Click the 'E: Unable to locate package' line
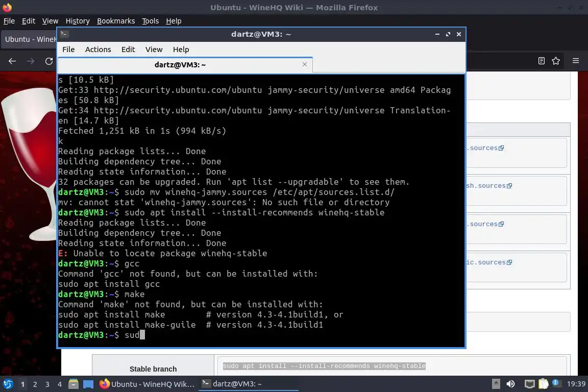Image resolution: width=588 pixels, height=392 pixels. point(162,253)
